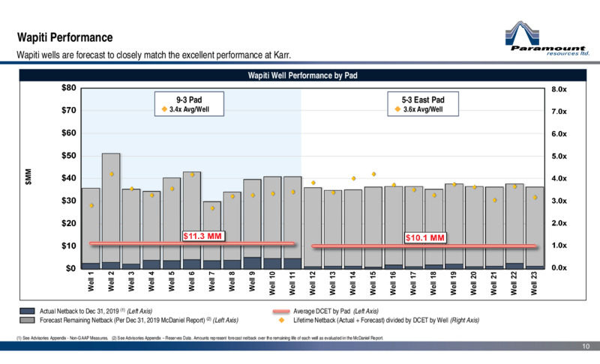
Task: Click the orange diamond marker on Well 1
Action: tap(91, 205)
